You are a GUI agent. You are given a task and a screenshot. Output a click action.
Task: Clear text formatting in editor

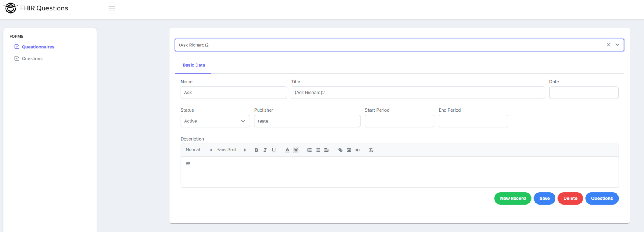point(371,150)
